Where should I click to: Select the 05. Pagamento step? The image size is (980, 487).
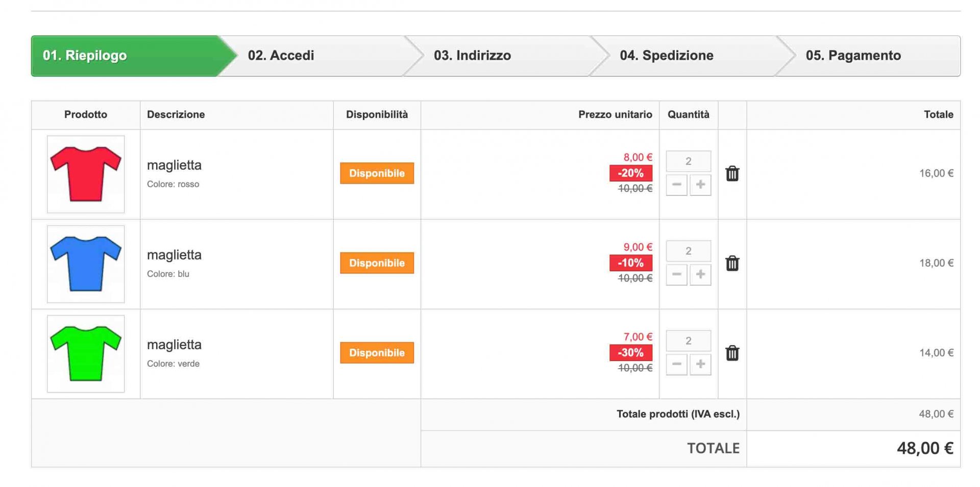coord(853,56)
